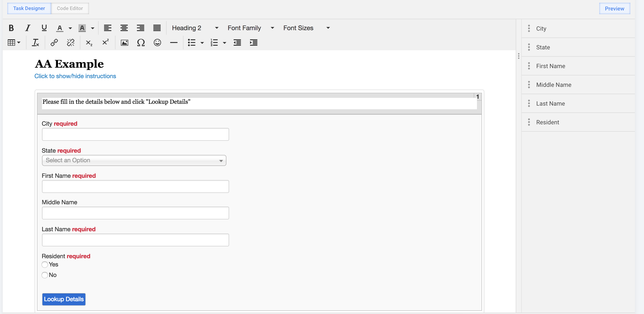Select the Last Name field in sidebar
The width and height of the screenshot is (644, 314).
click(x=578, y=104)
